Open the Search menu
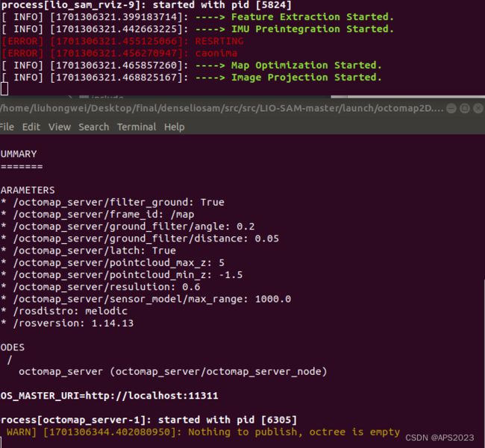485x448 pixels. (x=94, y=127)
